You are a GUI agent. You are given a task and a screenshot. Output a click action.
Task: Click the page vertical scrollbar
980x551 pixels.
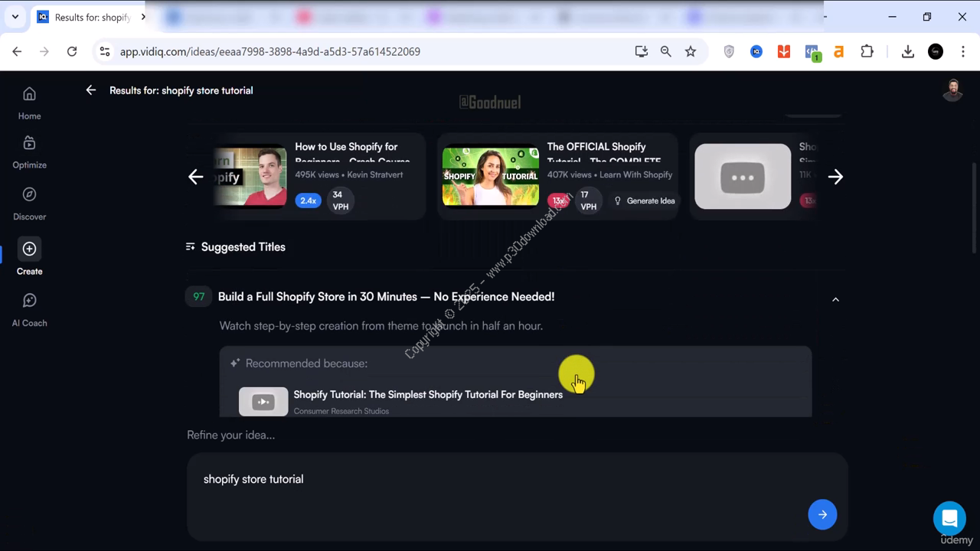coord(975,207)
